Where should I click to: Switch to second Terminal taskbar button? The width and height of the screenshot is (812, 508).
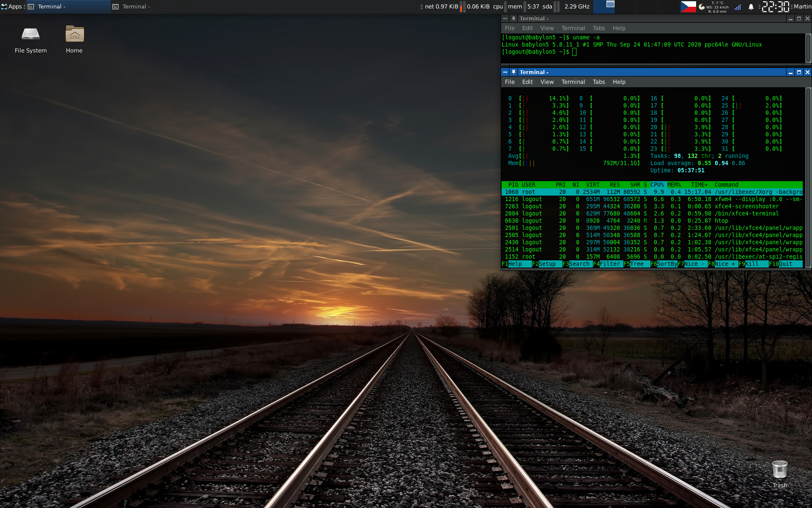136,6
